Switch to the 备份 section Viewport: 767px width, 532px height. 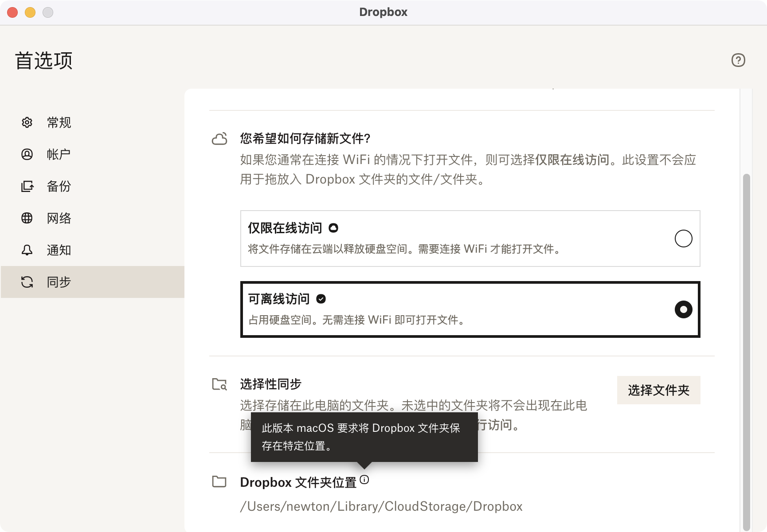[x=92, y=186]
